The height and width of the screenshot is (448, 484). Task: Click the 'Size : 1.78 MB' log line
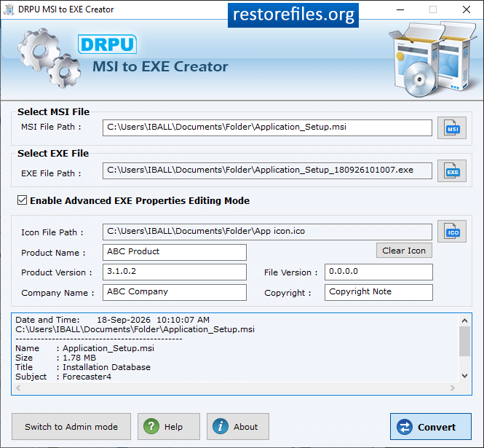[x=55, y=358]
